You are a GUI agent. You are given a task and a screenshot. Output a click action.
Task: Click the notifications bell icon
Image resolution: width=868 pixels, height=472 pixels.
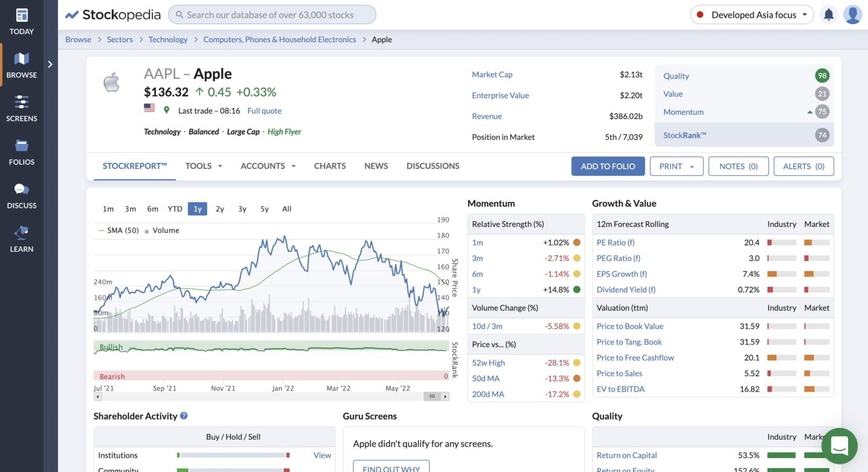[828, 14]
